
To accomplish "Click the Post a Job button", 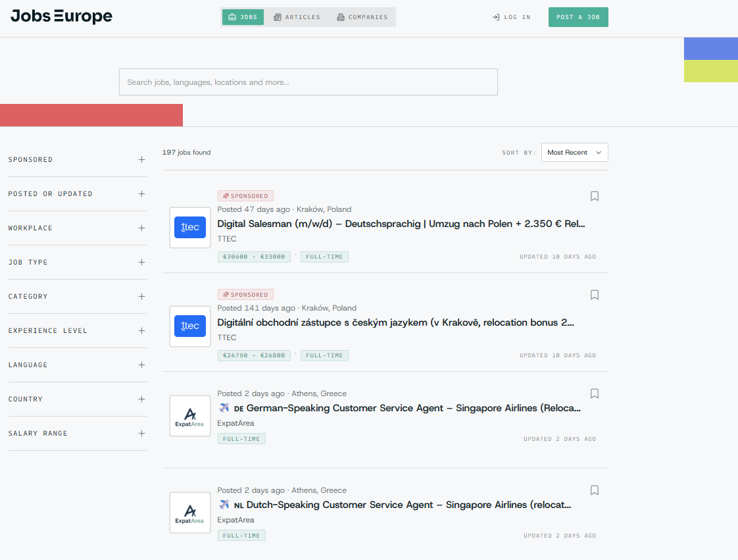I will pos(578,17).
